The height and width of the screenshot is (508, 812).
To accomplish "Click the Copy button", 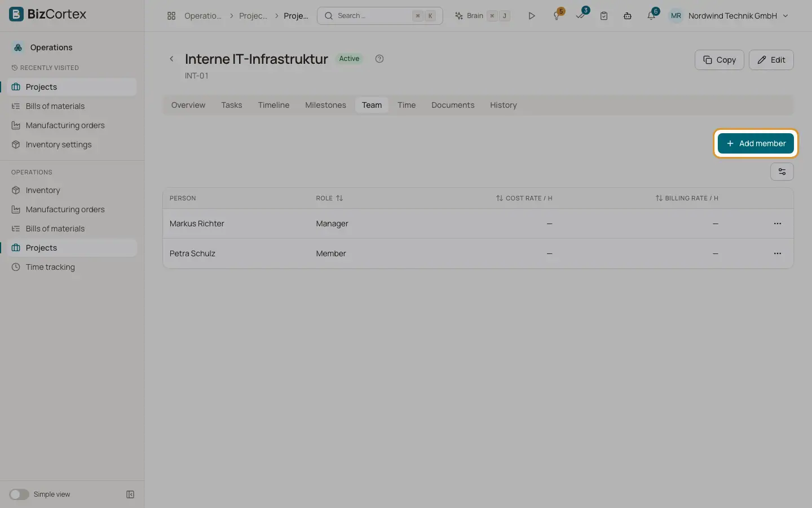I will [720, 60].
